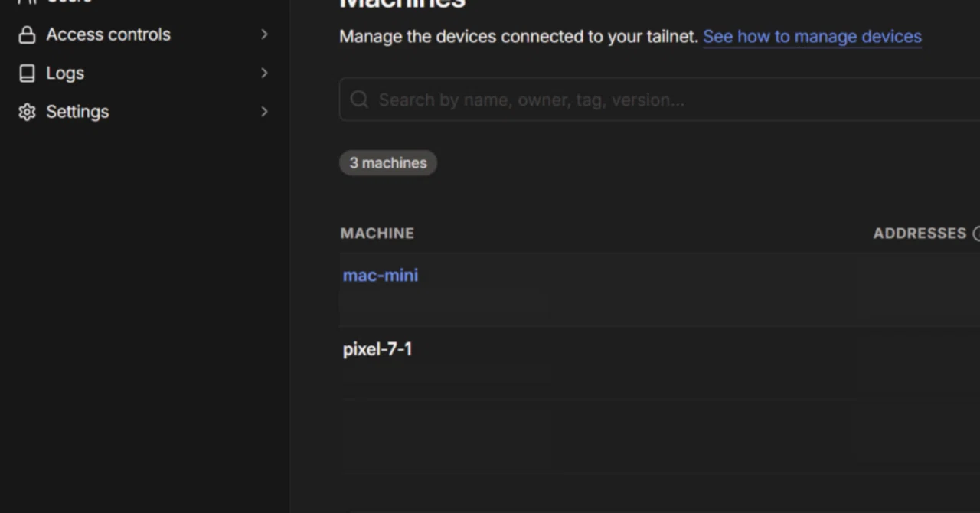Click the '3 machines' count badge

point(388,163)
